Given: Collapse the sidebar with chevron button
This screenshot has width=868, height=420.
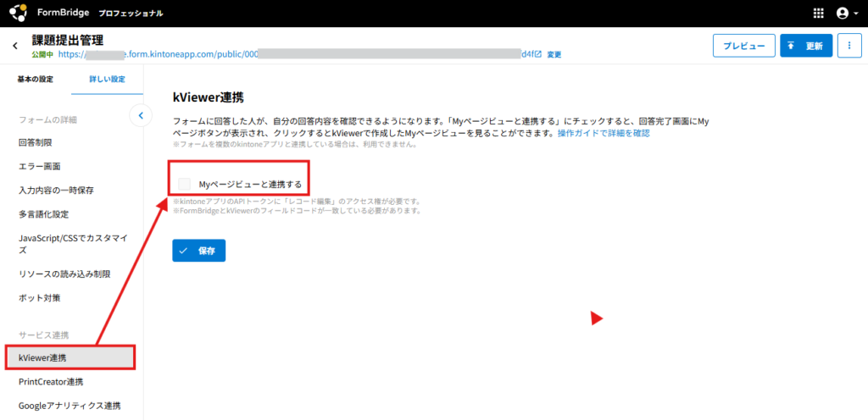Looking at the screenshot, I should pos(141,114).
